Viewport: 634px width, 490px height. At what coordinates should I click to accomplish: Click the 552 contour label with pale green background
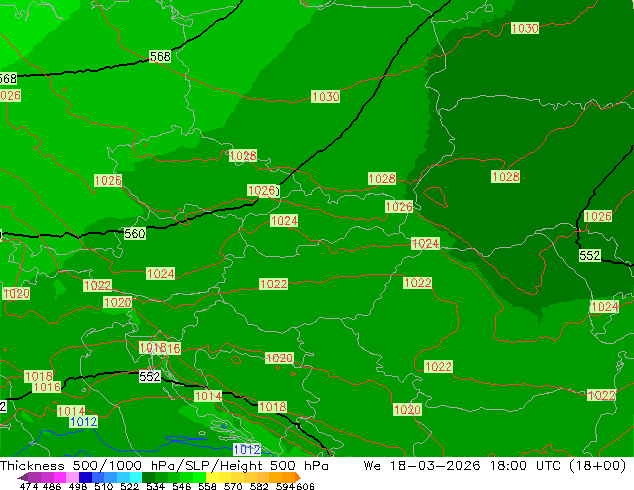pyautogui.click(x=590, y=256)
